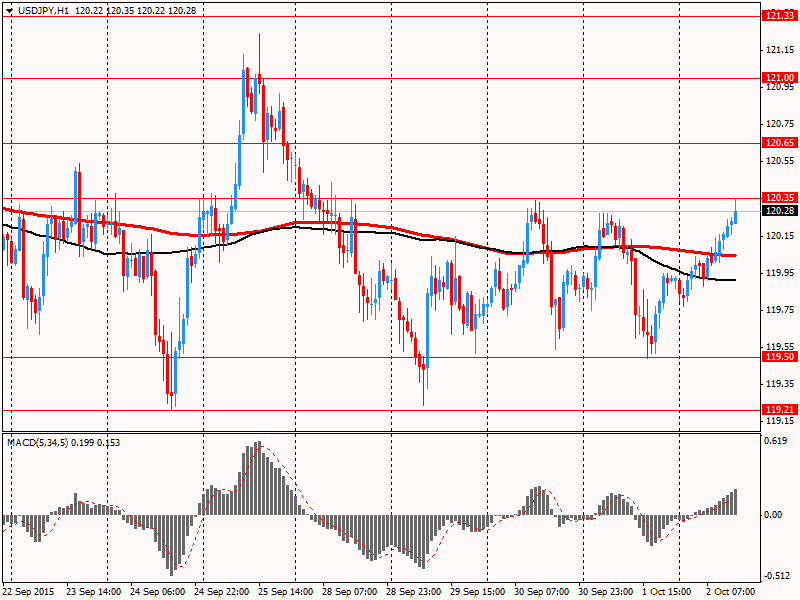Click the 120.15 price scale value
The width and height of the screenshot is (800, 600).
point(780,236)
